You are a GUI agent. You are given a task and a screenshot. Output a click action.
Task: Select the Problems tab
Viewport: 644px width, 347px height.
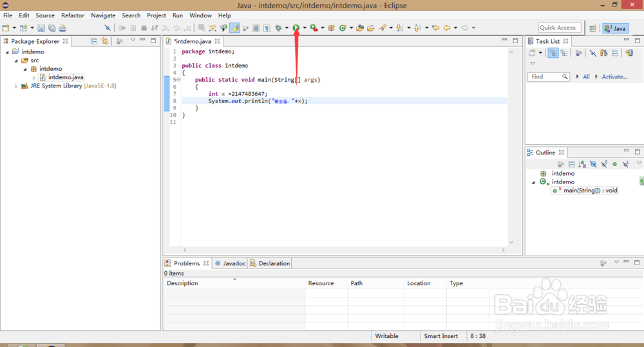pyautogui.click(x=187, y=263)
